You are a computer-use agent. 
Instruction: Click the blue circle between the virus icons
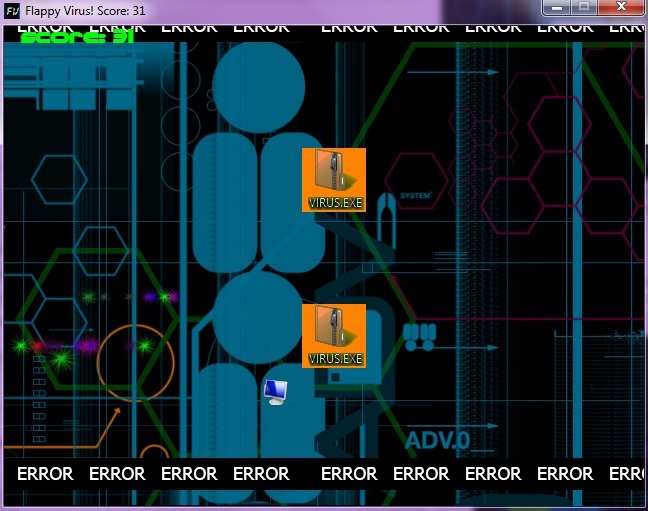[258, 316]
